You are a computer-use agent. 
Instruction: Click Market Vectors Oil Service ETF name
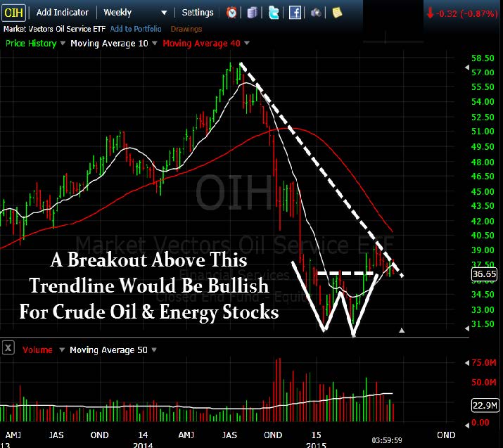click(x=54, y=29)
